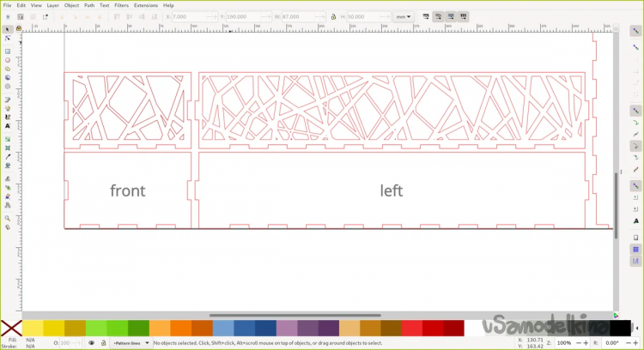Image resolution: width=644 pixels, height=350 pixels.
Task: Select the Calligraphy tool
Action: point(8,118)
